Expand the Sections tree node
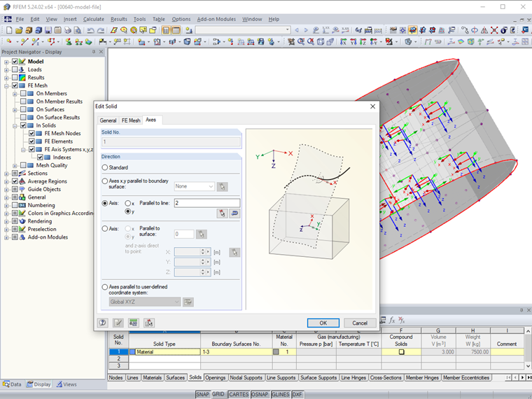Screen dimensions: 532x399 (6, 173)
